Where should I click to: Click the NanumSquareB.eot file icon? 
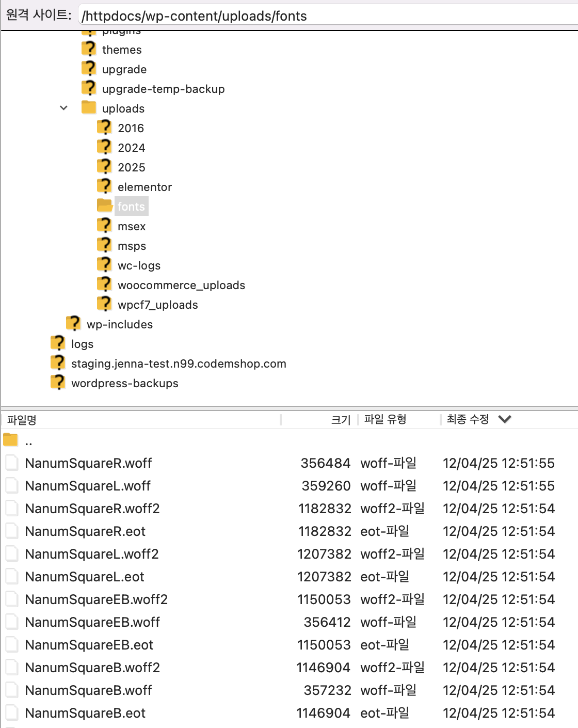(12, 713)
